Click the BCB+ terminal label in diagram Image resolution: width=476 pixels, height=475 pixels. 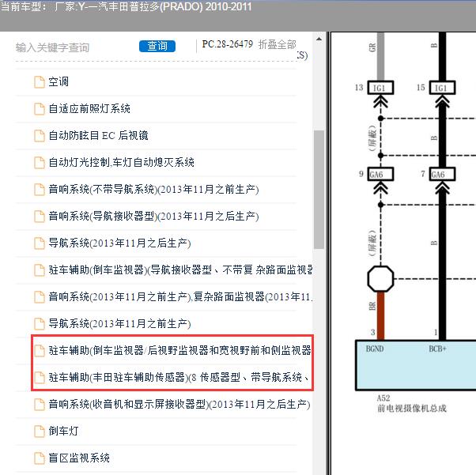437,349
